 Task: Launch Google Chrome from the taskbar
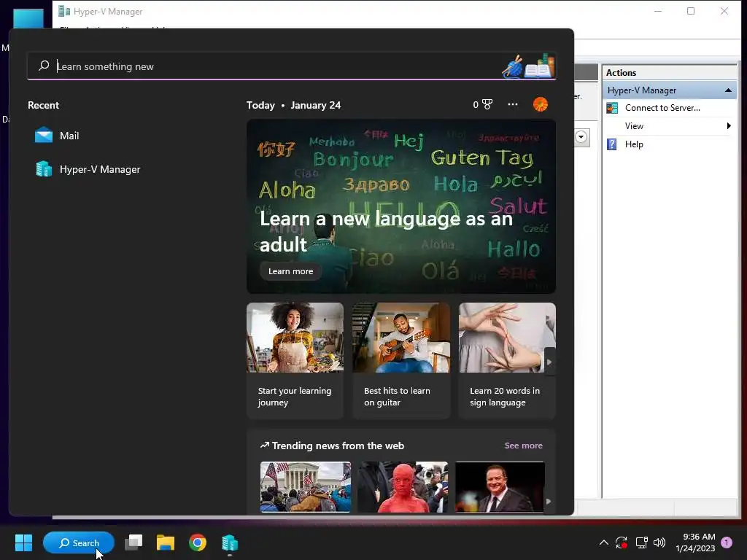pos(197,542)
